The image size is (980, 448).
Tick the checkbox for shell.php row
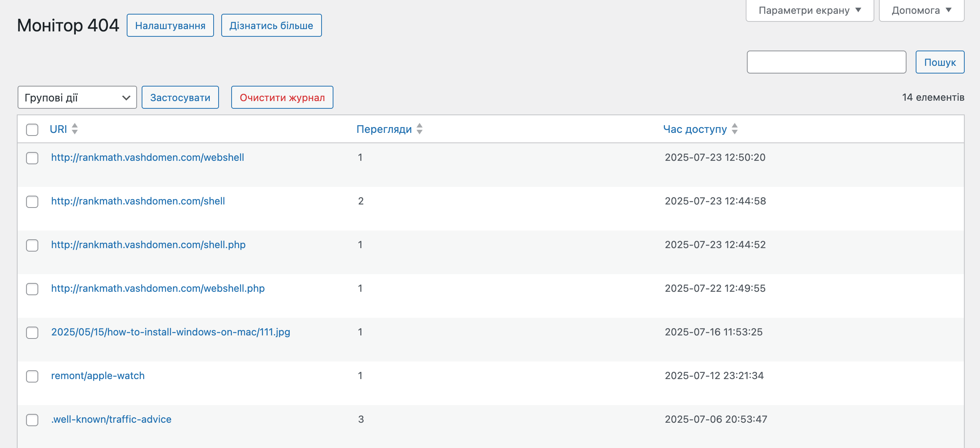(x=32, y=245)
